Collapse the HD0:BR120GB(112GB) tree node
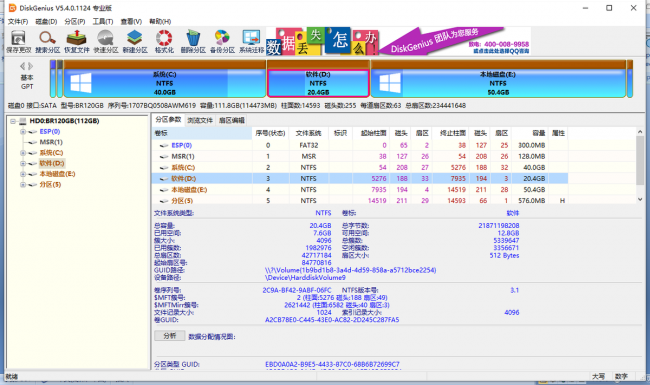Viewport: 650px width, 385px height. pos(13,121)
